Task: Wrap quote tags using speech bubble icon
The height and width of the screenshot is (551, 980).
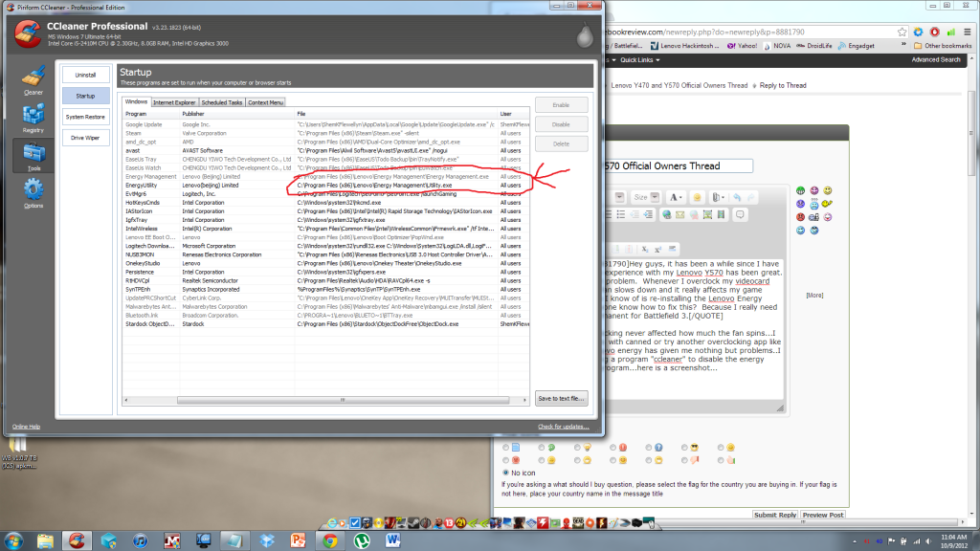Action: (x=740, y=215)
